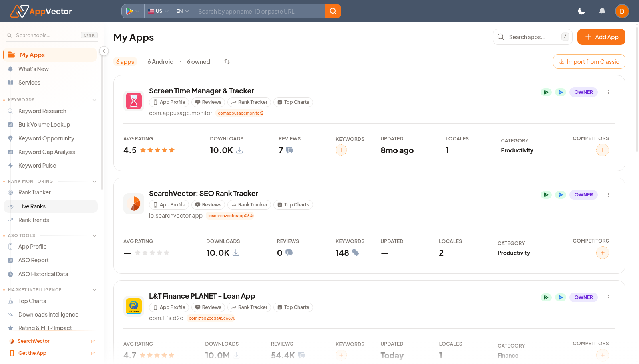The image size is (639, 364).
Task: Focus the Search tools sidebar field
Action: pos(52,35)
